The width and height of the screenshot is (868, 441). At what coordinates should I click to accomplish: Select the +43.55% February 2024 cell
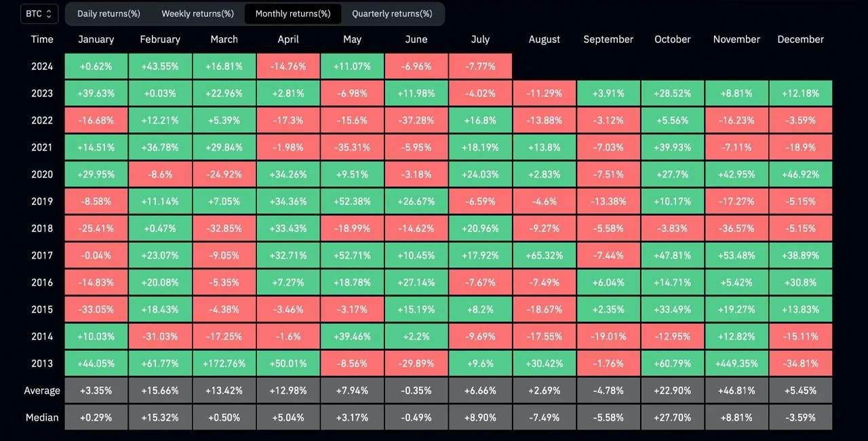(x=160, y=66)
